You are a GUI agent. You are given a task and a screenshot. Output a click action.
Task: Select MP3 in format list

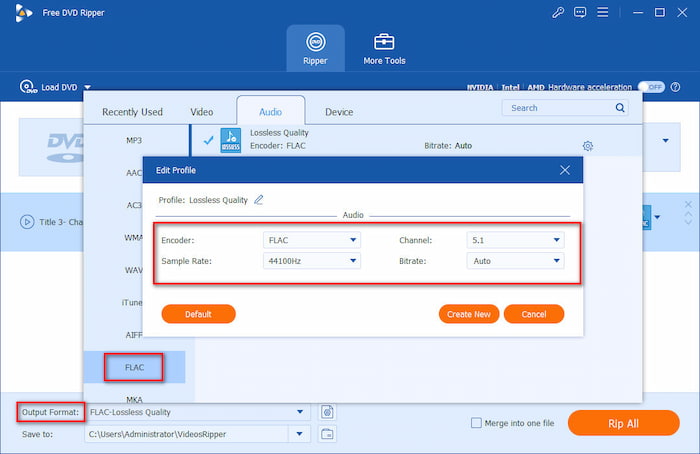pyautogui.click(x=134, y=140)
